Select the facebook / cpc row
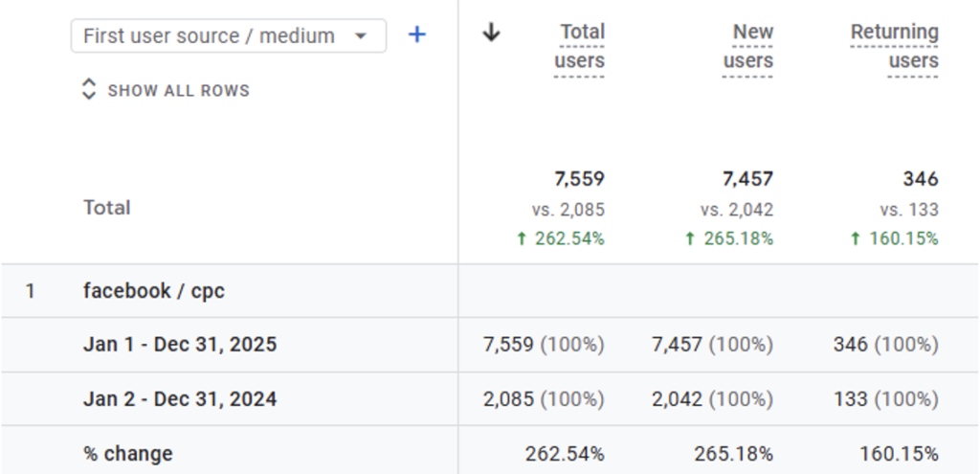Image resolution: width=980 pixels, height=474 pixels. 154,291
